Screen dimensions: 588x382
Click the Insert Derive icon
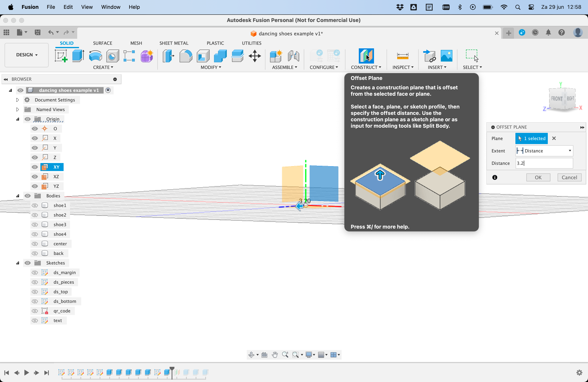tap(429, 56)
